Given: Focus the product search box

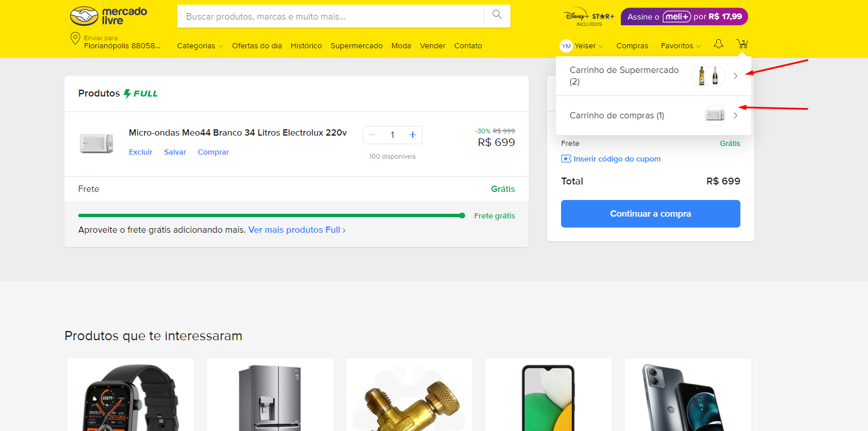Looking at the screenshot, I should tap(331, 16).
